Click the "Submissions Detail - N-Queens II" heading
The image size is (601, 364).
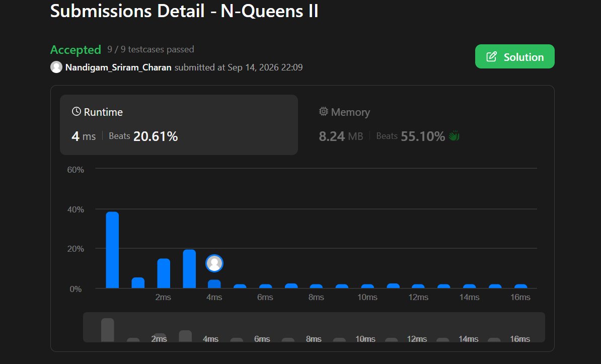point(184,11)
